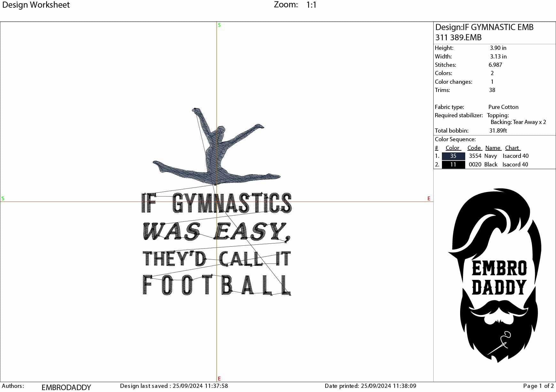
Task: Click 'Isacord 40' in the Navy row
Action: 515,156
